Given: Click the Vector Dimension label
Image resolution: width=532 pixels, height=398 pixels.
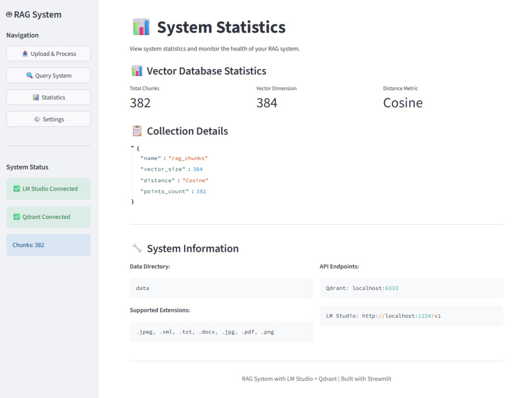Looking at the screenshot, I should coord(277,89).
